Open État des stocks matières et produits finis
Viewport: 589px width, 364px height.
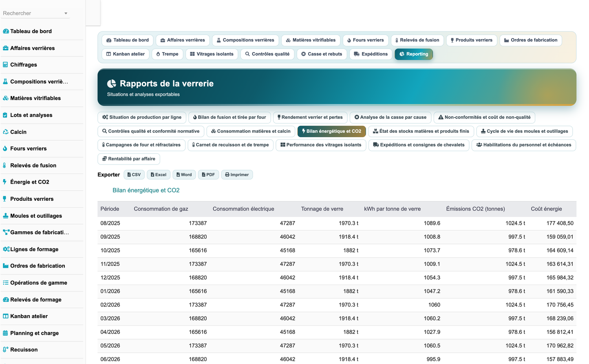(x=421, y=131)
